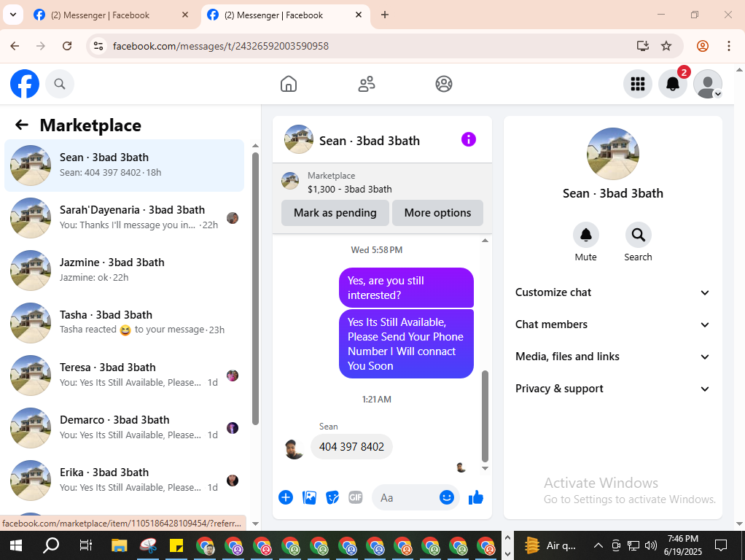Go back in browser history
The height and width of the screenshot is (560, 745).
(x=15, y=46)
